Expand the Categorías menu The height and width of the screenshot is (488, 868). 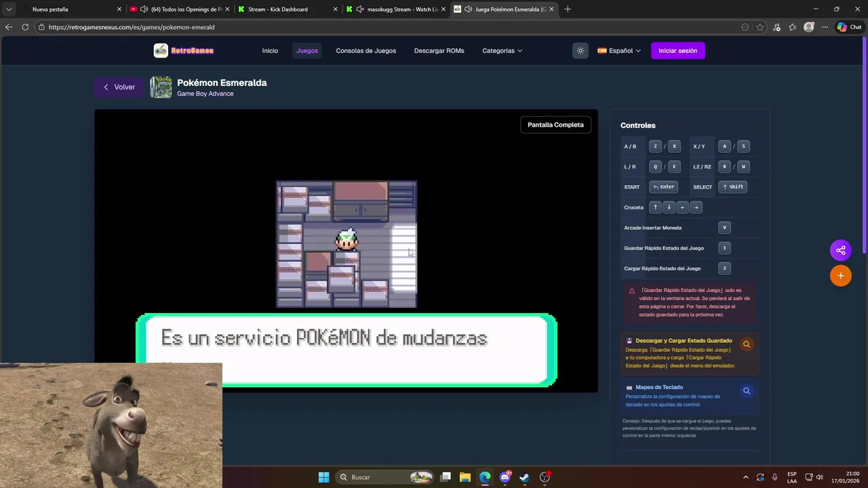click(502, 51)
